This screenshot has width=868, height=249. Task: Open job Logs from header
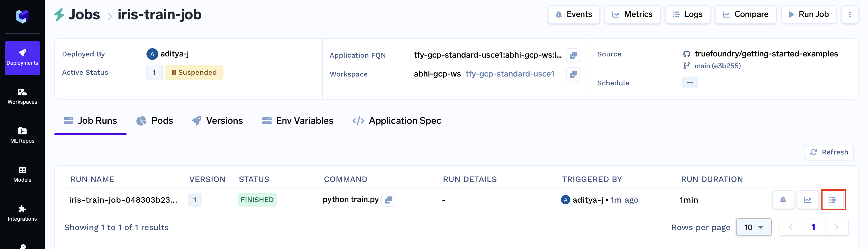(687, 14)
